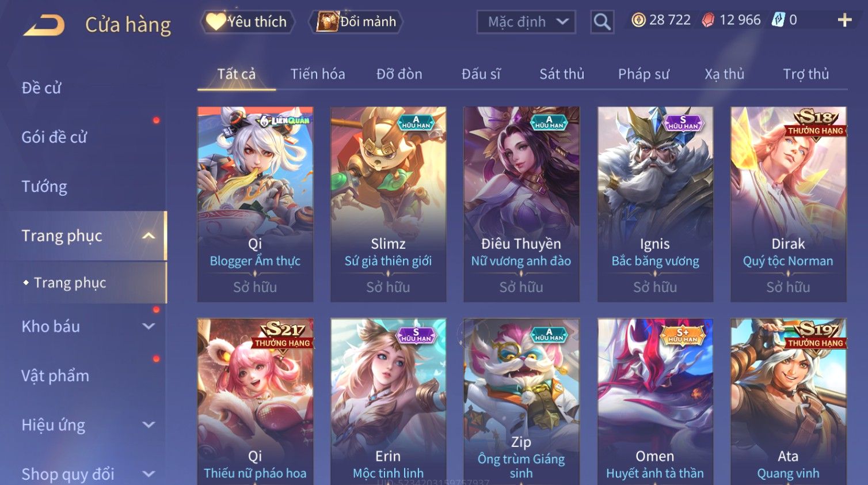
Task: Tap the gold coin balance icon
Action: 638,20
